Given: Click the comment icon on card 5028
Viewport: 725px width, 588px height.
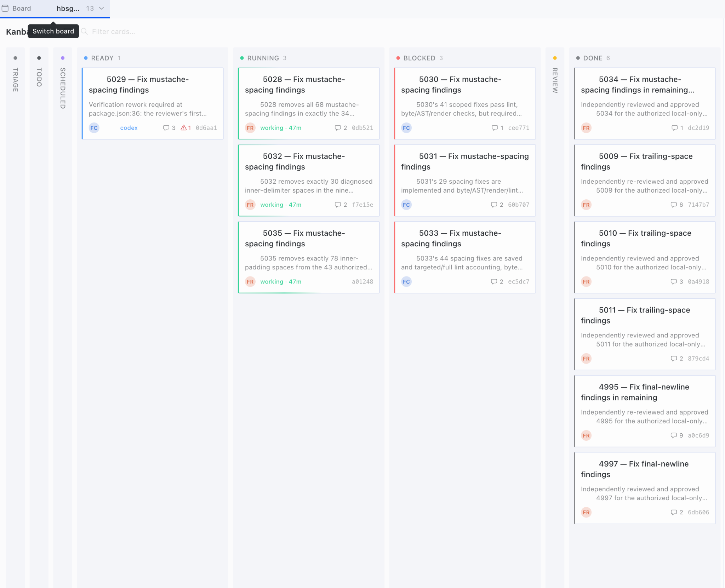Looking at the screenshot, I should [x=338, y=128].
